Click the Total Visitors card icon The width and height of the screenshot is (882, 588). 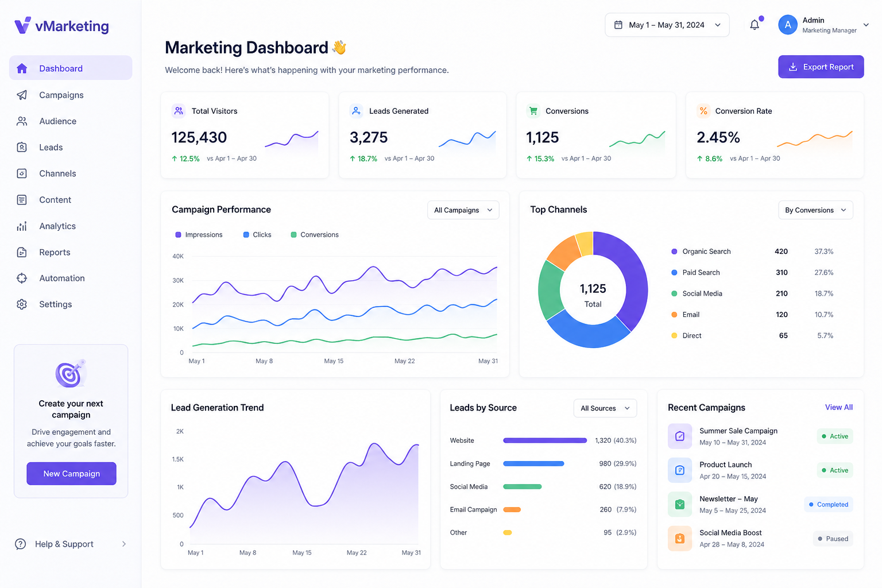(179, 111)
